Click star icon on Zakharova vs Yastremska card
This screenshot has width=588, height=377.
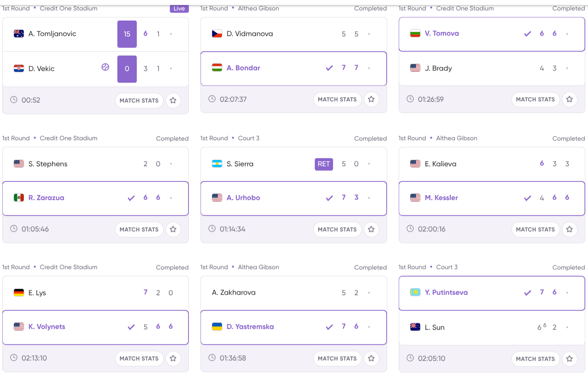pos(371,358)
